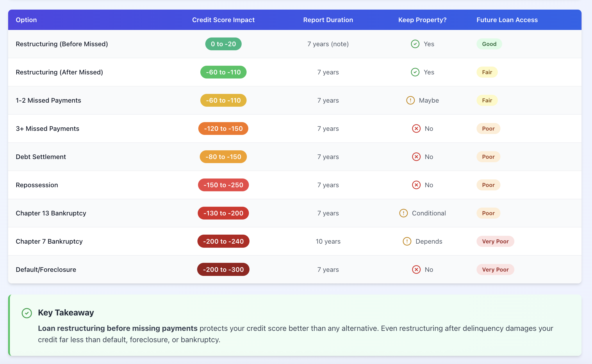Click the '-200 to -240' score badge
The width and height of the screenshot is (592, 364).
(223, 241)
